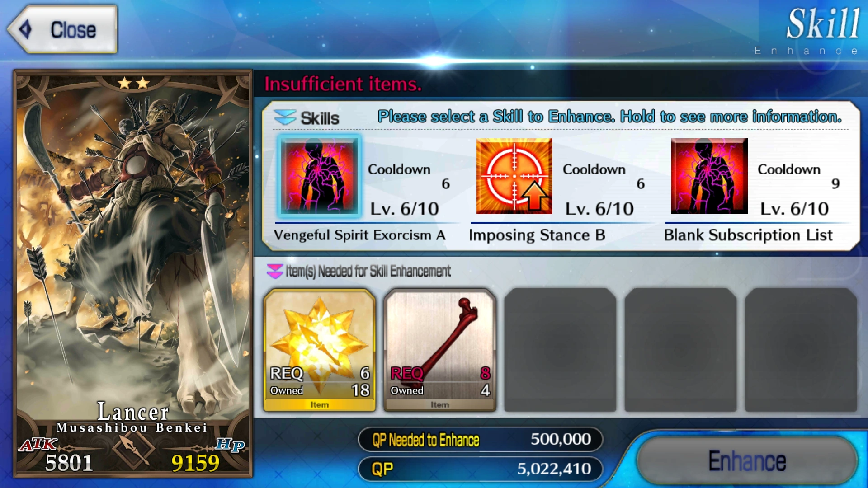Select the Imposing Stance B skill icon
The height and width of the screenshot is (488, 868).
[x=514, y=176]
